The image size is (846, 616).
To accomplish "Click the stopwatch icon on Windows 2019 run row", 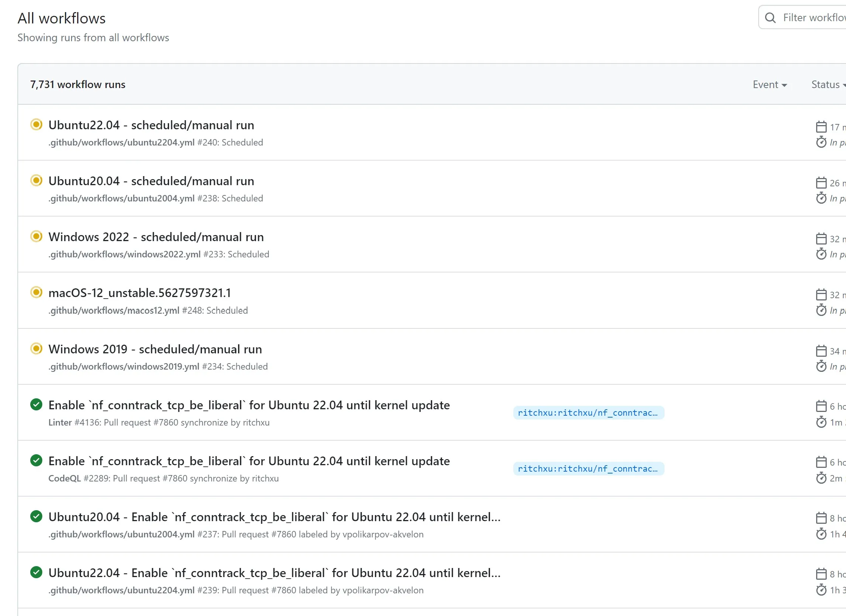I will [821, 366].
